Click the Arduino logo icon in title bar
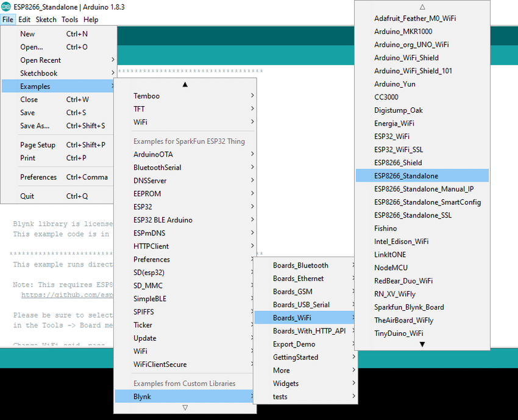The height and width of the screenshot is (420, 518). (x=6, y=7)
